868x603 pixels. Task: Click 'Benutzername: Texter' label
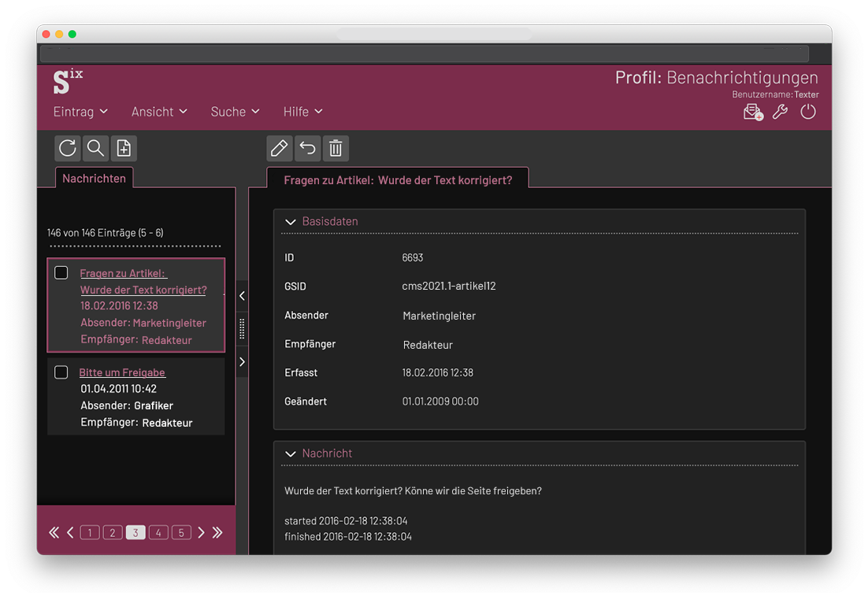[x=776, y=94]
